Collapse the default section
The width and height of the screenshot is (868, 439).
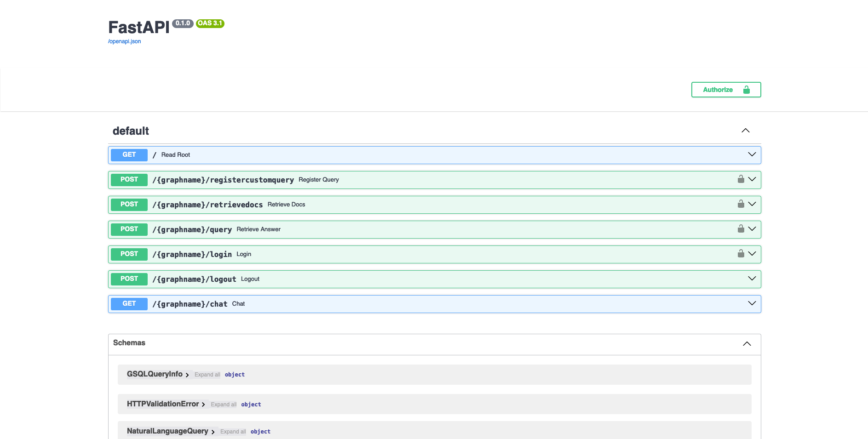pyautogui.click(x=745, y=131)
